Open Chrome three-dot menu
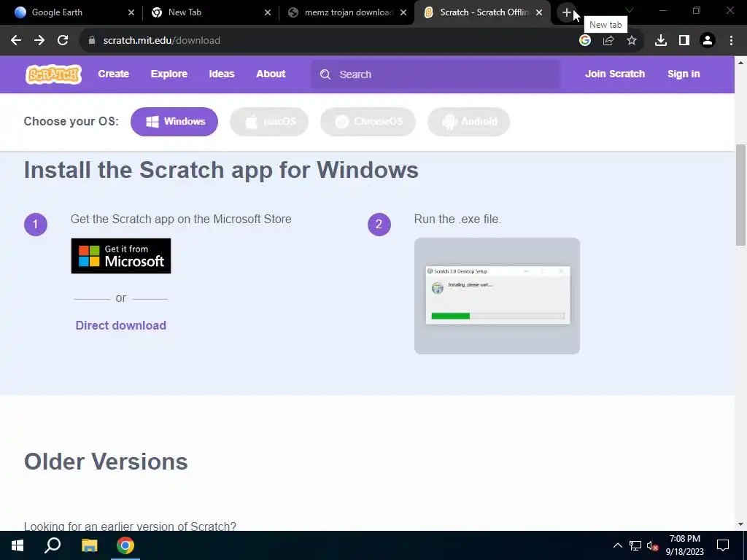The height and width of the screenshot is (560, 747). click(731, 41)
